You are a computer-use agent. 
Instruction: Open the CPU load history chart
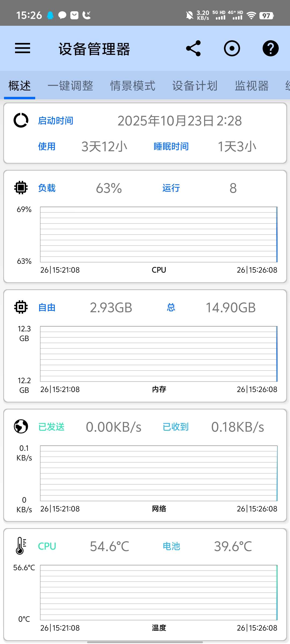click(x=158, y=234)
